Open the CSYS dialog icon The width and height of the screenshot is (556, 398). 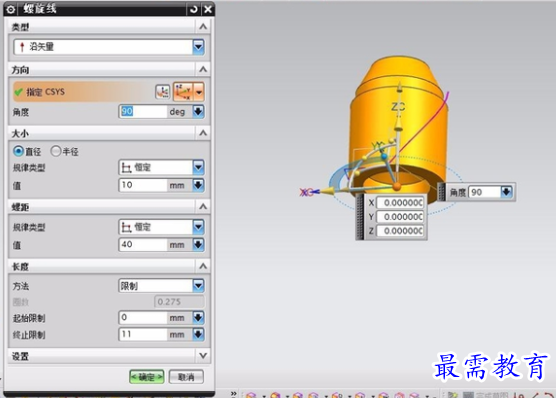(x=162, y=92)
